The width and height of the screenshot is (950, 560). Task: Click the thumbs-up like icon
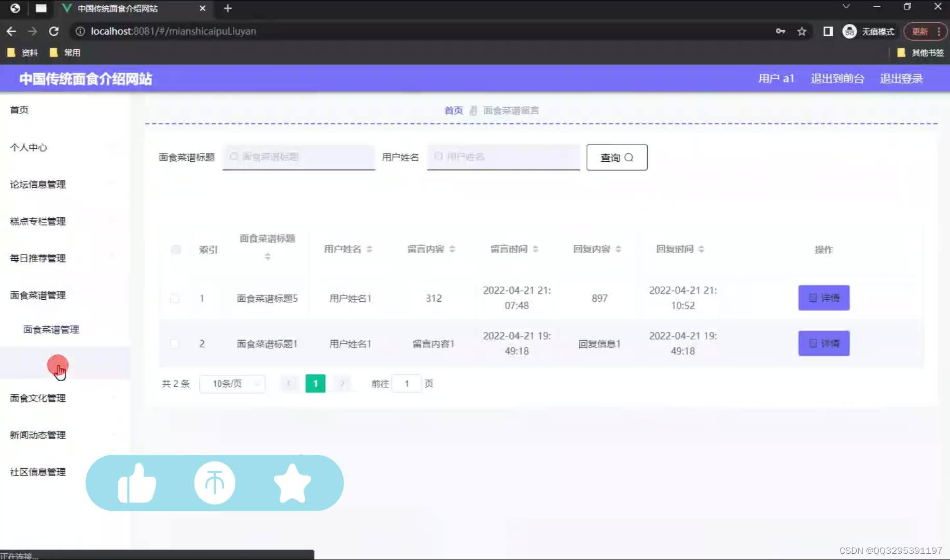click(x=137, y=483)
